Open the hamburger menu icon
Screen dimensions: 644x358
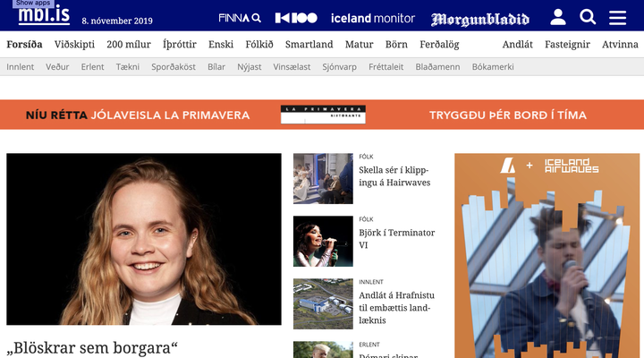coord(617,18)
